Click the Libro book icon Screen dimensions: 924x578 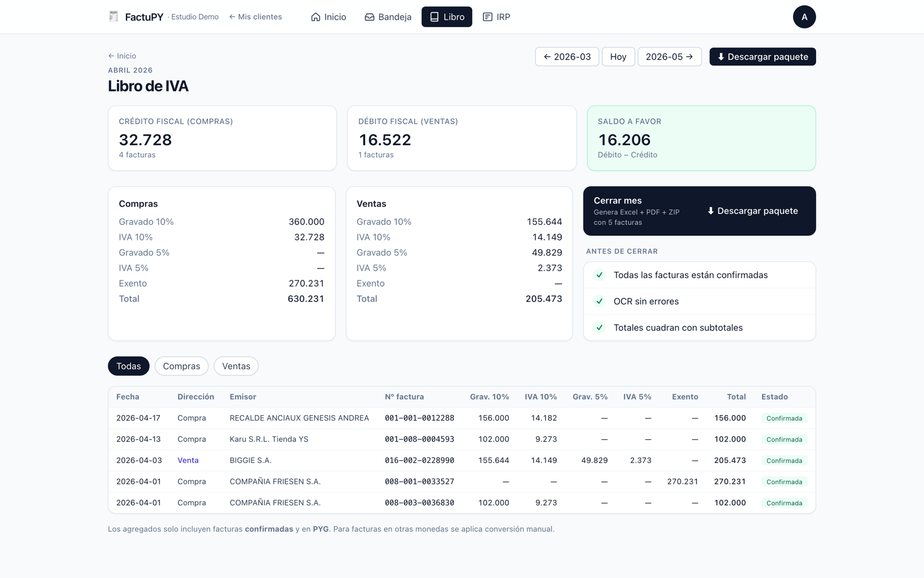[x=434, y=17]
